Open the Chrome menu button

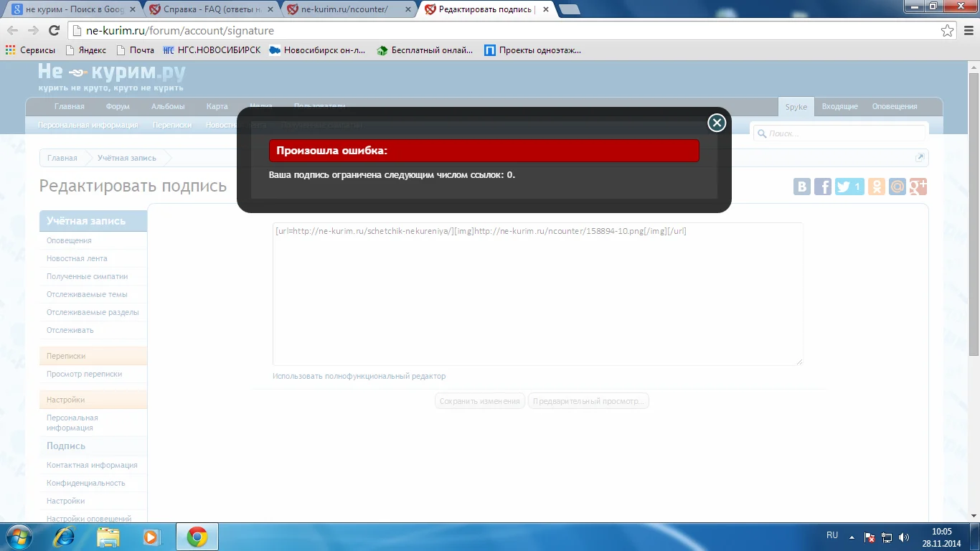[x=967, y=31]
